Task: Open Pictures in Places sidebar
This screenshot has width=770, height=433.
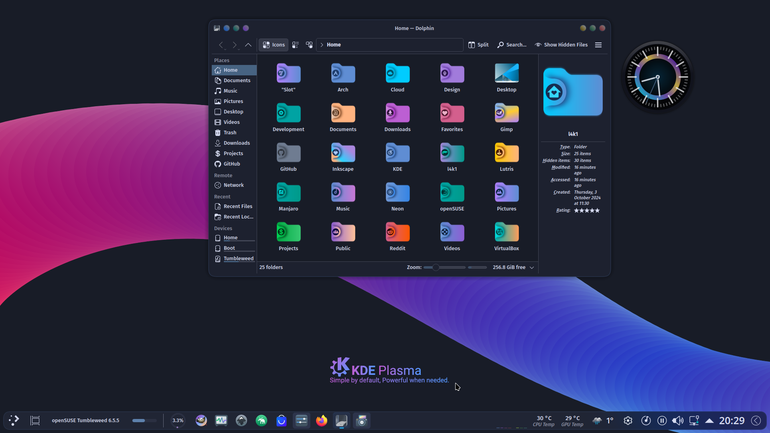Action: click(234, 101)
